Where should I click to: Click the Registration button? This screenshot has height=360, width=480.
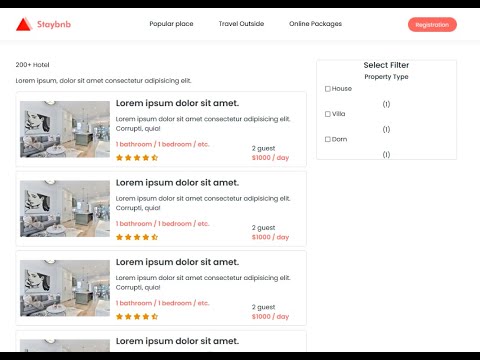[x=432, y=25]
